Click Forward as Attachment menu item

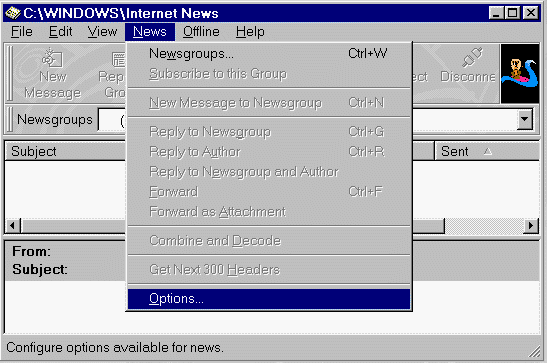coord(269,211)
